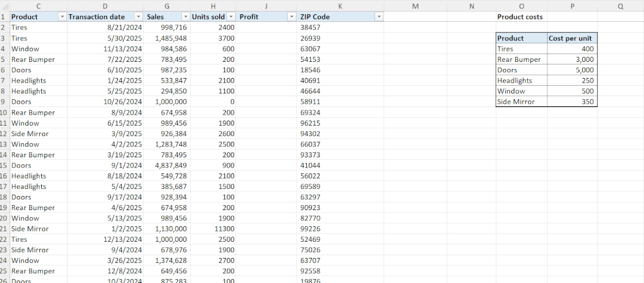Select column O header
This screenshot has height=283, width=644.
pos(522,6)
